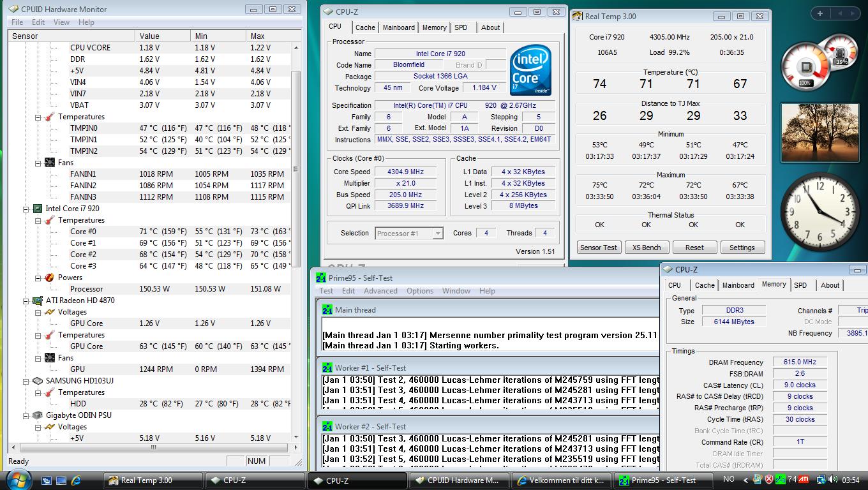Image resolution: width=868 pixels, height=490 pixels.
Task: Open the Options menu in Prime95
Action: tap(420, 291)
